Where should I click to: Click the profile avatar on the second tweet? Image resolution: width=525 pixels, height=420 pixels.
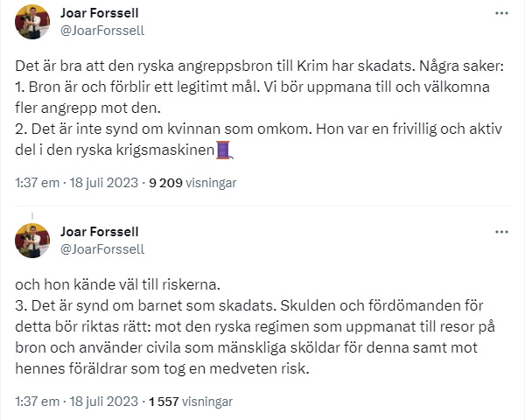pyautogui.click(x=32, y=239)
